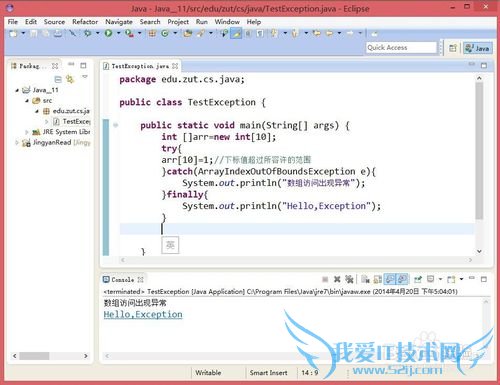
Task: Click the editor vertical scrollbar thumb
Action: pos(479,150)
